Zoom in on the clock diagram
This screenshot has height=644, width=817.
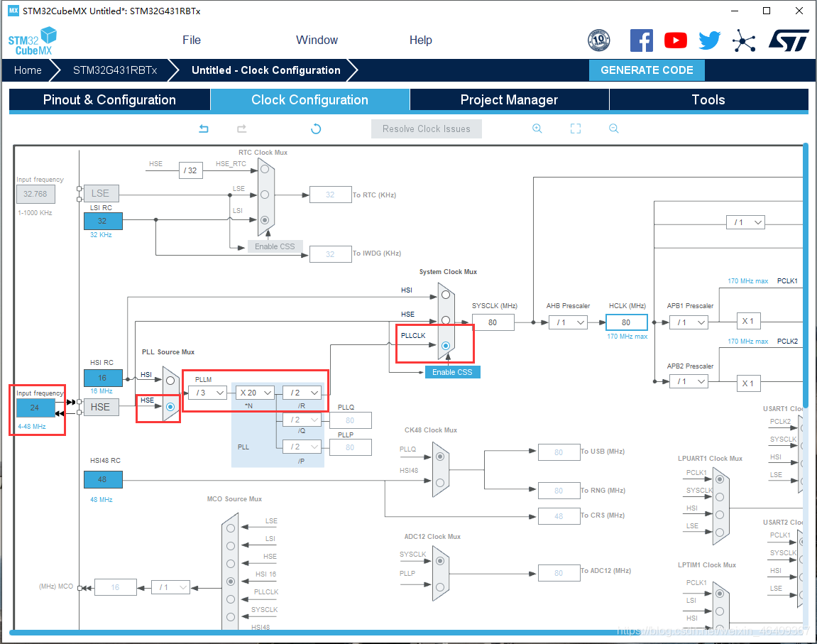[537, 129]
